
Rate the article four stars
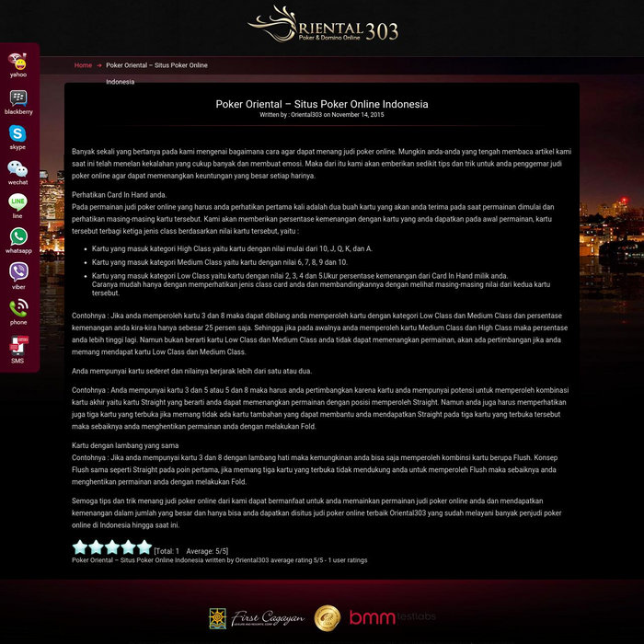[x=128, y=547]
